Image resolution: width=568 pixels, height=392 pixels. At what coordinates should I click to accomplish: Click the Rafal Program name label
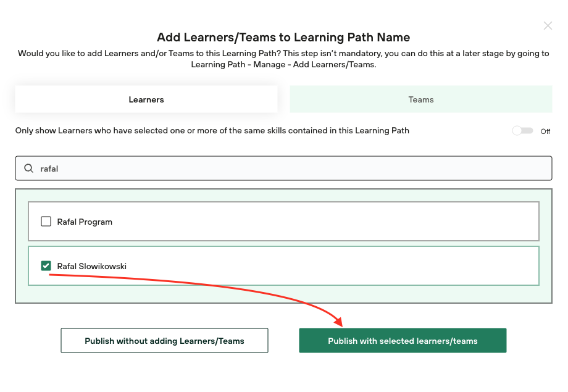[85, 222]
